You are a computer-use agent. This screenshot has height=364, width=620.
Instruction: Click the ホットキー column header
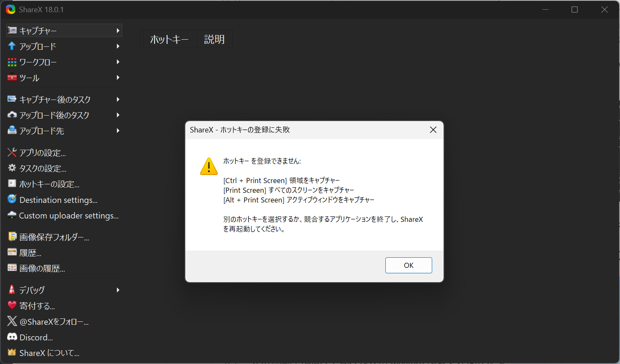pos(169,39)
